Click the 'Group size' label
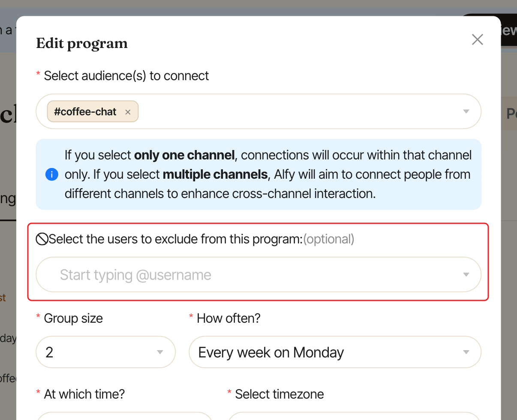This screenshot has width=517, height=420. point(73,318)
